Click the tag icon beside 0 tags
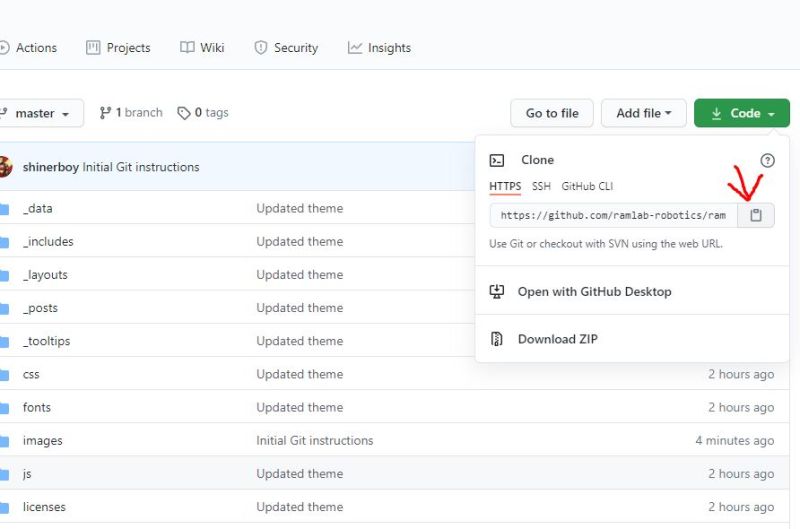This screenshot has width=800, height=529. pyautogui.click(x=183, y=113)
